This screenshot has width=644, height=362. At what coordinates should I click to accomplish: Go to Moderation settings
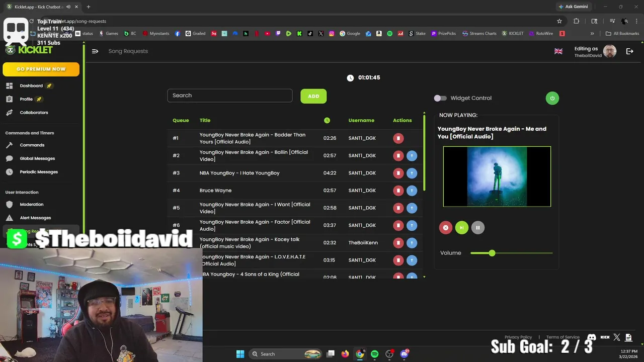pyautogui.click(x=31, y=204)
